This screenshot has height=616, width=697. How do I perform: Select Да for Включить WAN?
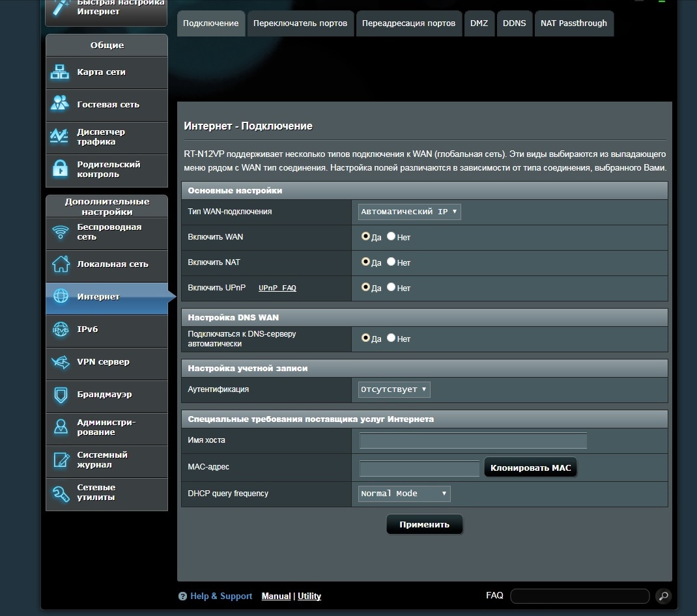(x=365, y=236)
